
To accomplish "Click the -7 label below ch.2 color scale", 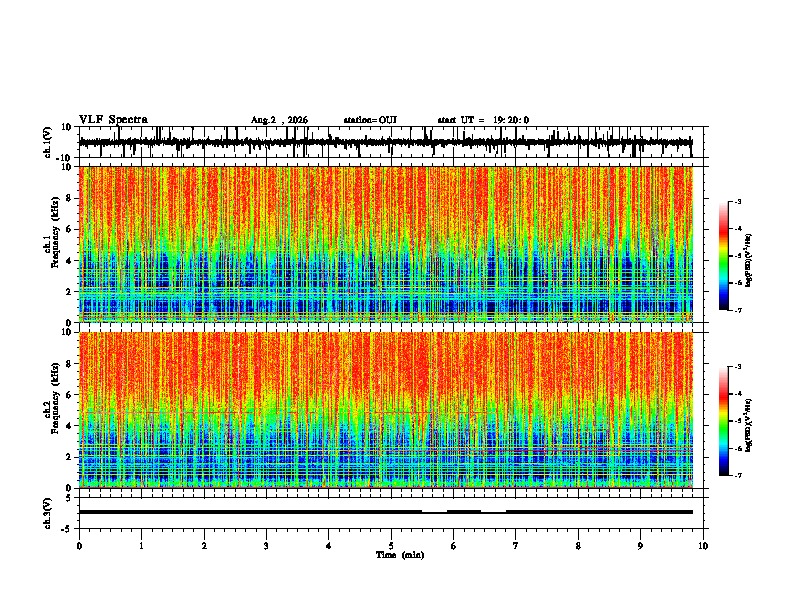I will 737,475.
